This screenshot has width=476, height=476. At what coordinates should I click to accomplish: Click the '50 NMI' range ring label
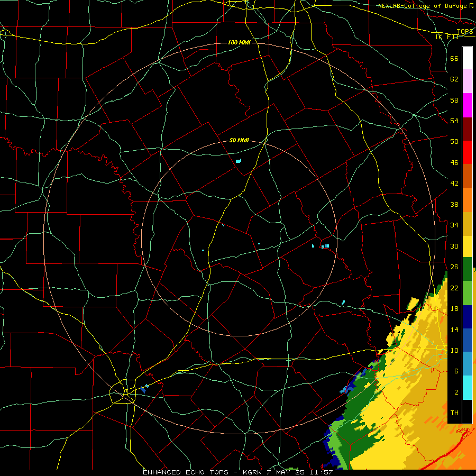[239, 140]
